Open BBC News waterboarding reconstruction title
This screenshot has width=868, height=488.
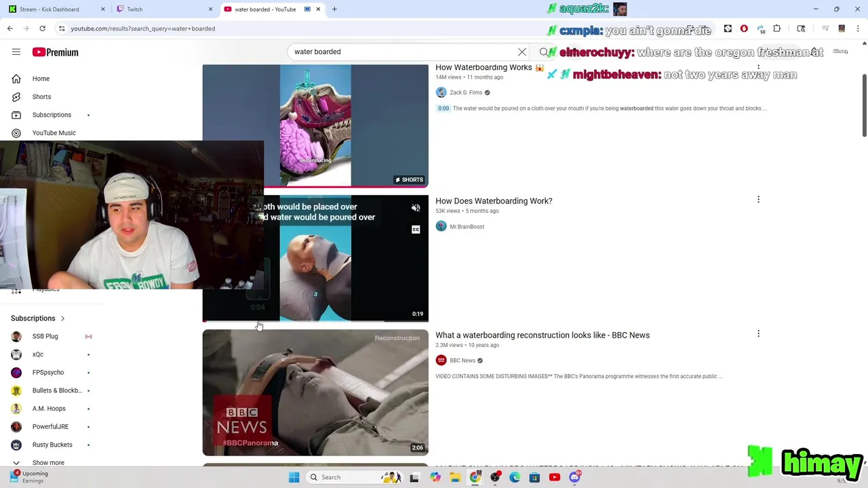542,335
